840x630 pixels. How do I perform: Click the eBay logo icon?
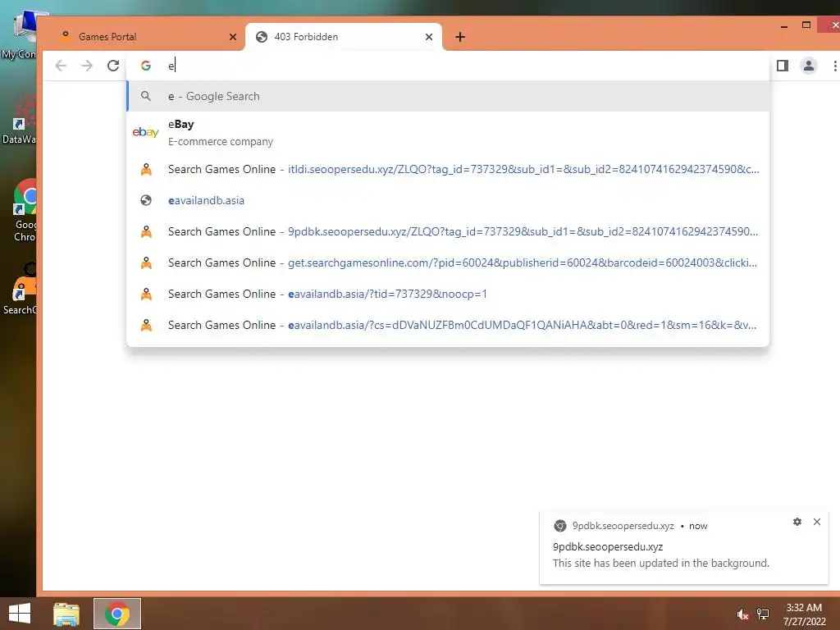pos(146,132)
